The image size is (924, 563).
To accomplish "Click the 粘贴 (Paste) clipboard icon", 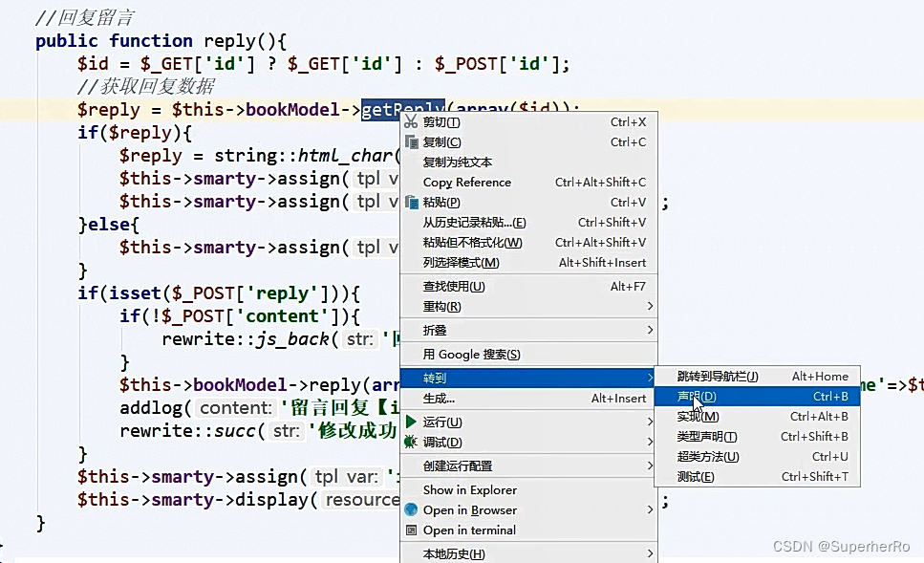I will click(413, 203).
